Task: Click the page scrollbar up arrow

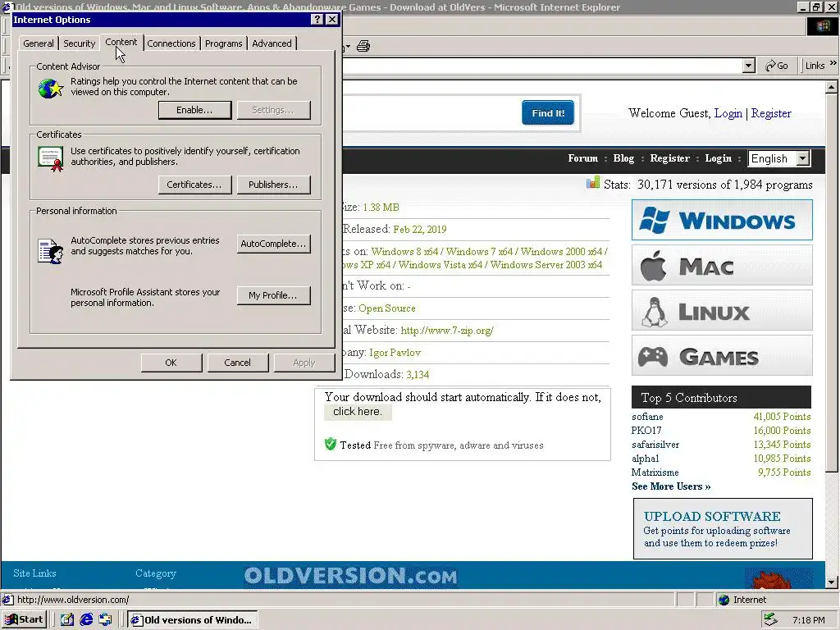Action: point(832,87)
